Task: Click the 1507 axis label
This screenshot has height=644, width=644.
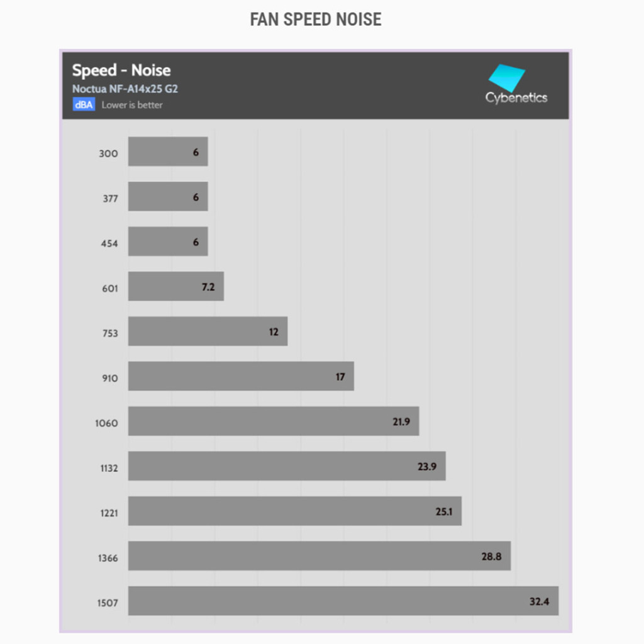Action: point(106,603)
